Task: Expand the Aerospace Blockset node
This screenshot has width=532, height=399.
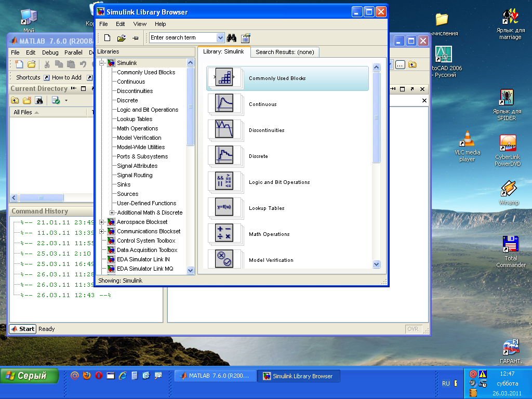Action: click(101, 222)
